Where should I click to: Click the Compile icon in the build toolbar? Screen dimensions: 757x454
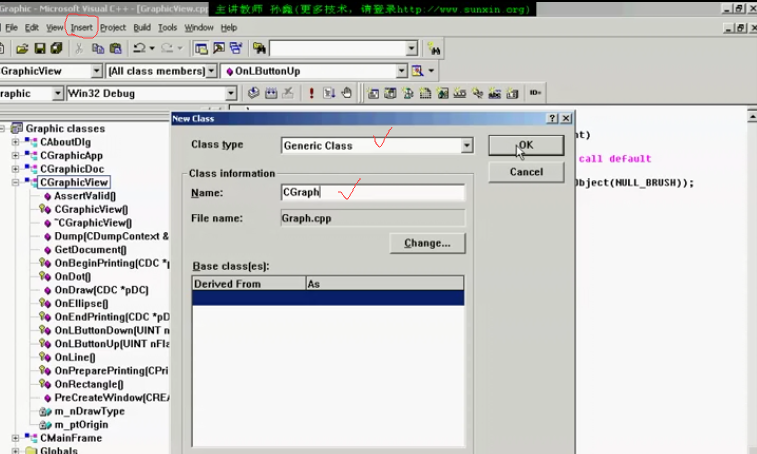click(253, 93)
